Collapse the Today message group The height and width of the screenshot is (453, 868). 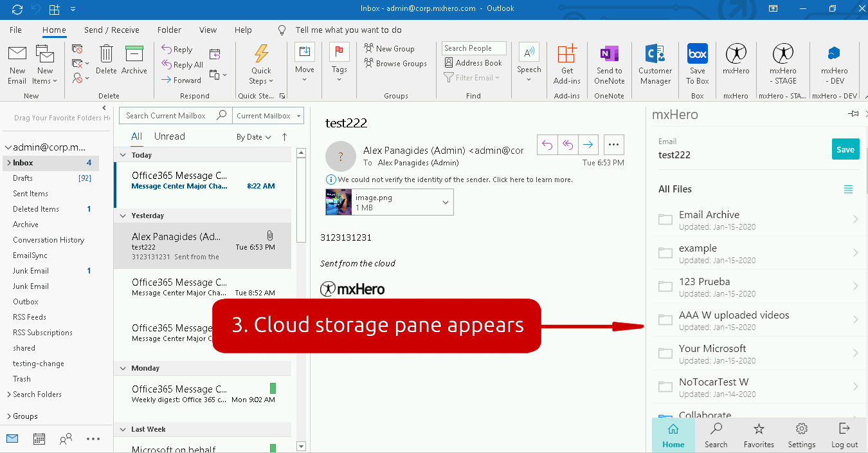[123, 155]
